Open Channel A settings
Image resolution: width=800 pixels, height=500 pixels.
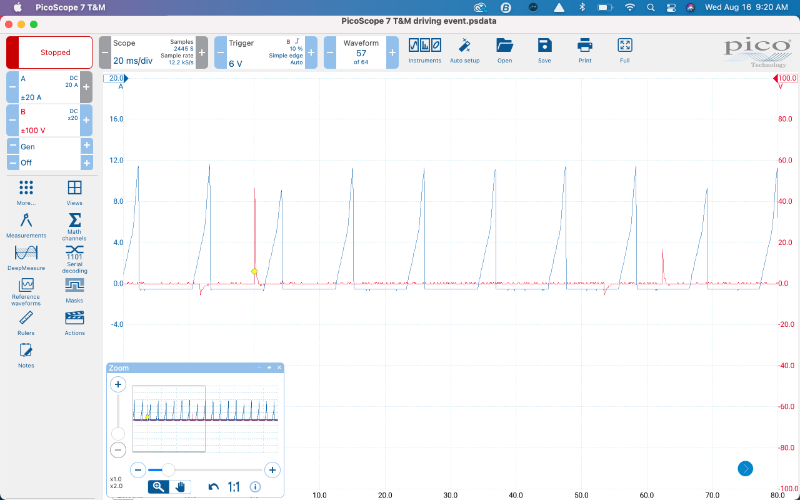[x=49, y=87]
